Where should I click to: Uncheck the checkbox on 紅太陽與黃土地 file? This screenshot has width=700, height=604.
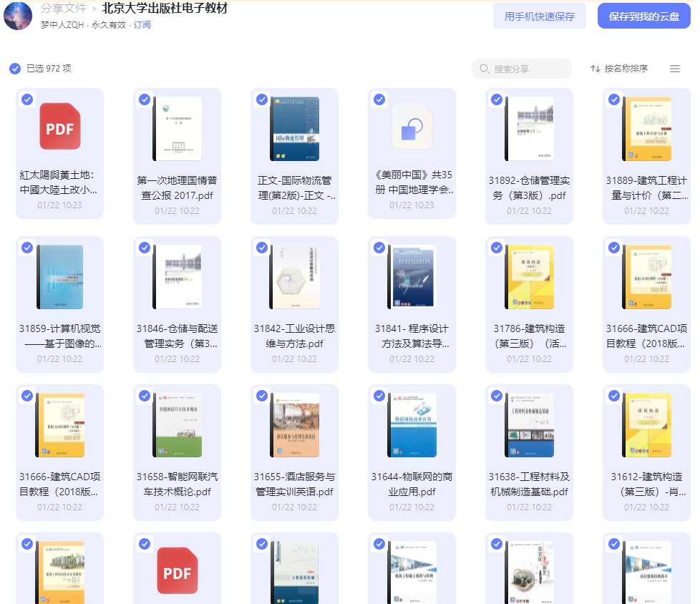point(27,99)
